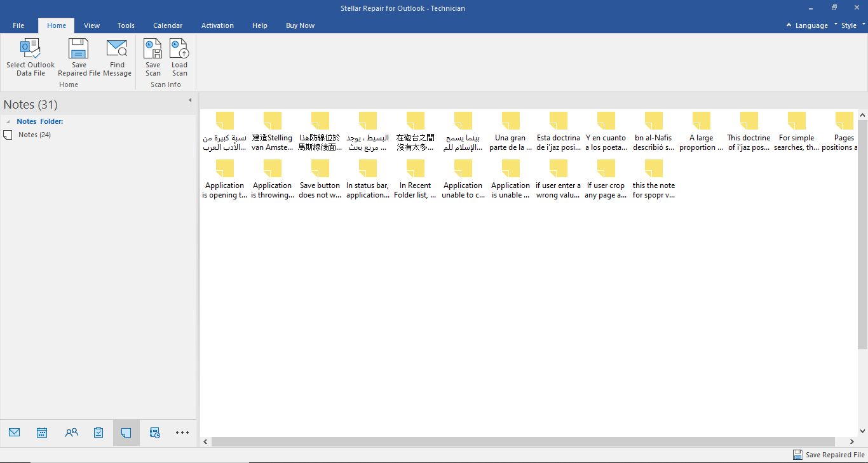Click horizontal scrollbar left arrow
The image size is (868, 463).
click(x=205, y=441)
